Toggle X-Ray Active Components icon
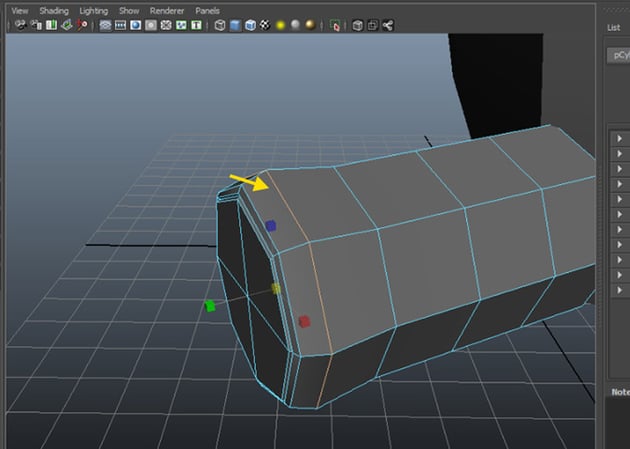Image resolution: width=630 pixels, height=449 pixels. pos(373,25)
